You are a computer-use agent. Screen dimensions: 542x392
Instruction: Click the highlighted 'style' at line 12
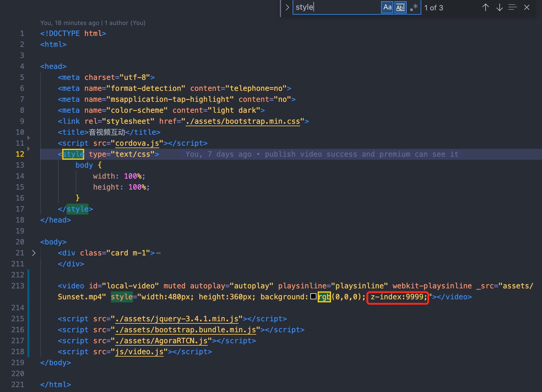coord(73,154)
